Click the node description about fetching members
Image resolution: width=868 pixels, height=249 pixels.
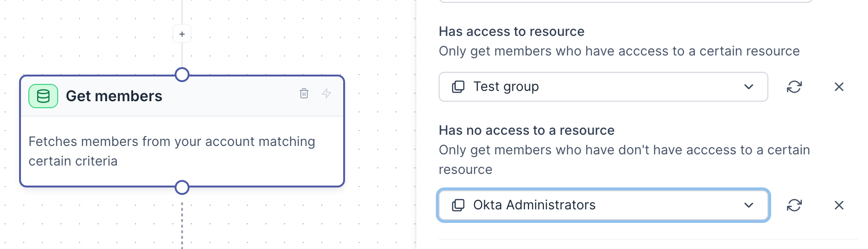(171, 151)
